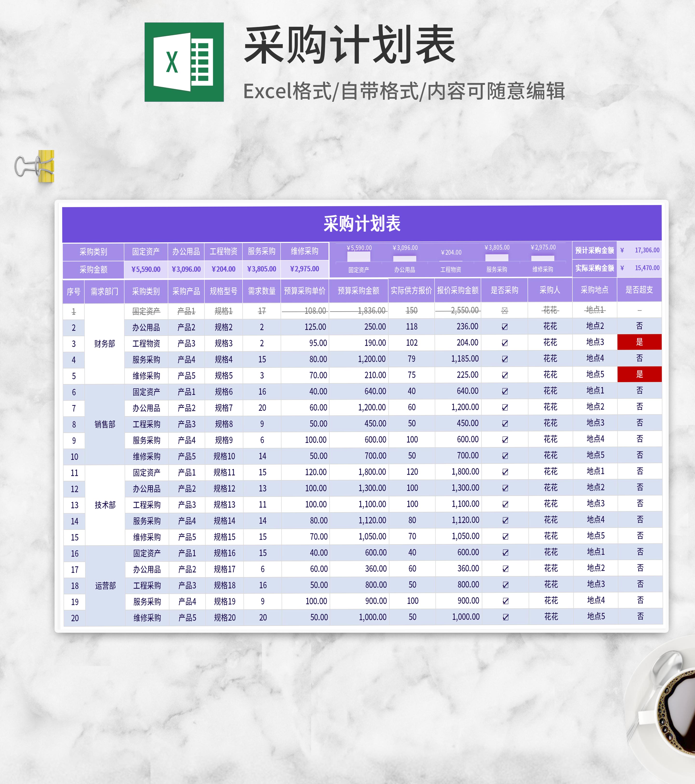Select the 财务部 merged department cell
695x784 pixels.
[104, 344]
